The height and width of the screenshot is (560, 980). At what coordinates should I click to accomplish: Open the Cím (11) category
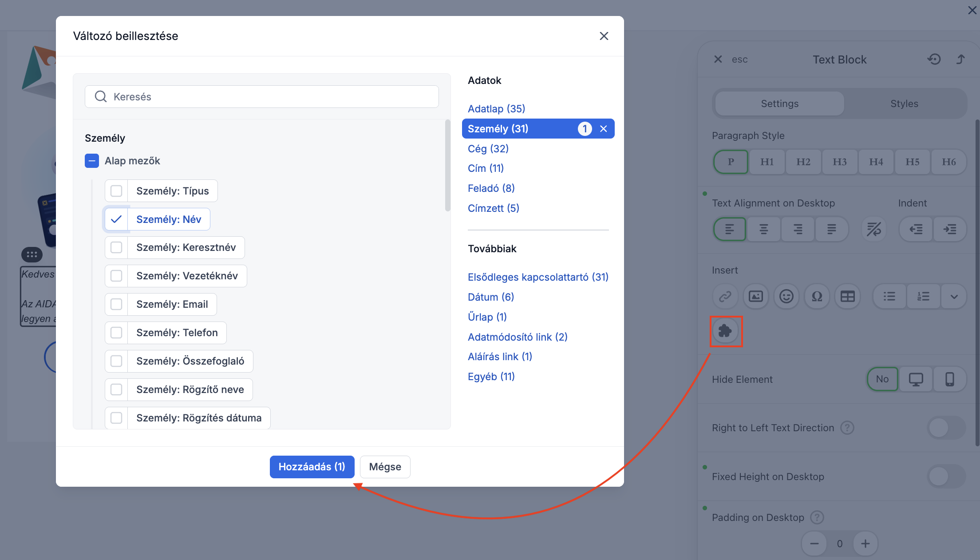(x=486, y=168)
